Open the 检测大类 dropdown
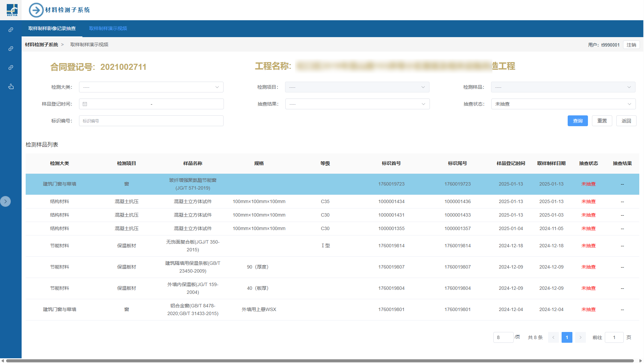The image size is (644, 363). (151, 87)
